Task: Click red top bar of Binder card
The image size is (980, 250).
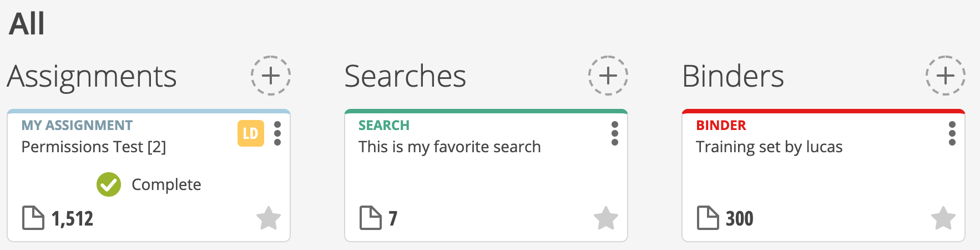Action: (824, 111)
